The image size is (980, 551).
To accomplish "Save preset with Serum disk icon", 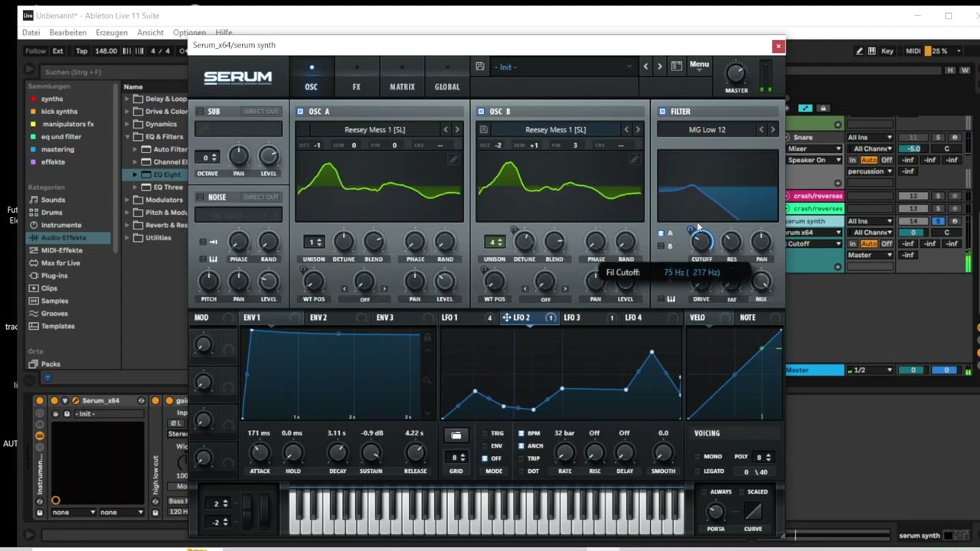I will [x=479, y=67].
